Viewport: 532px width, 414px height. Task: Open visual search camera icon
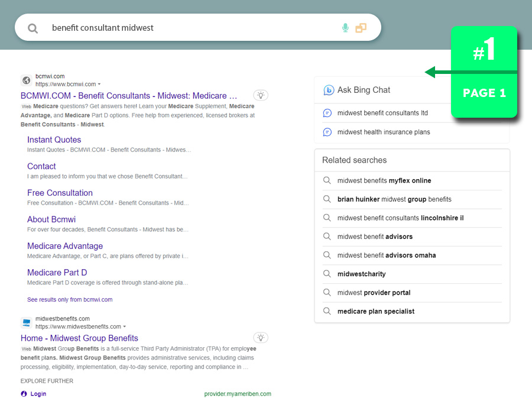pyautogui.click(x=361, y=28)
